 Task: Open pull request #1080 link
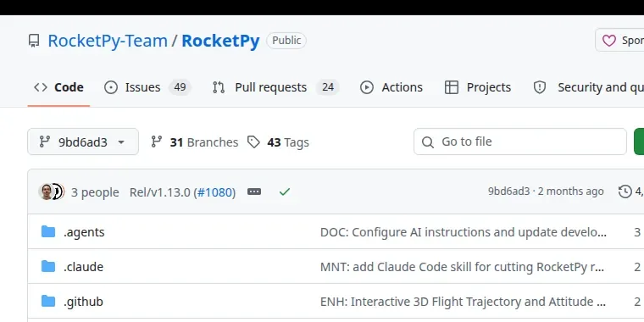click(x=214, y=192)
